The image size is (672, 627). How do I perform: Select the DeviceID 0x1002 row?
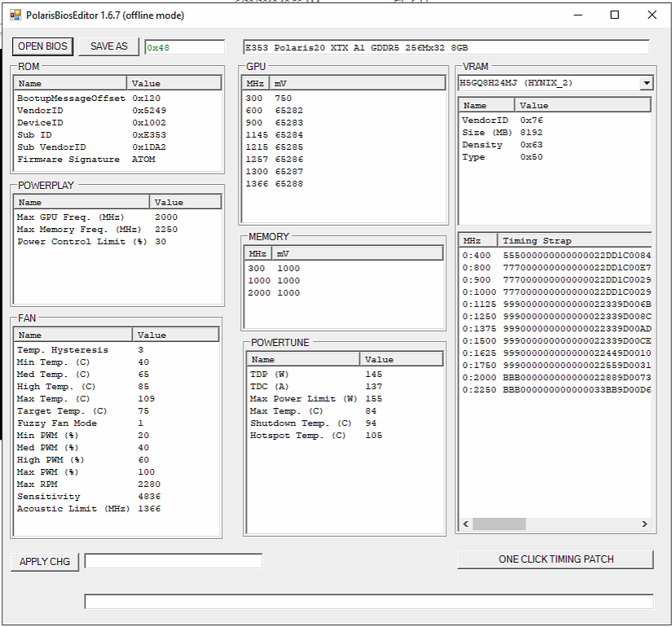[x=91, y=123]
